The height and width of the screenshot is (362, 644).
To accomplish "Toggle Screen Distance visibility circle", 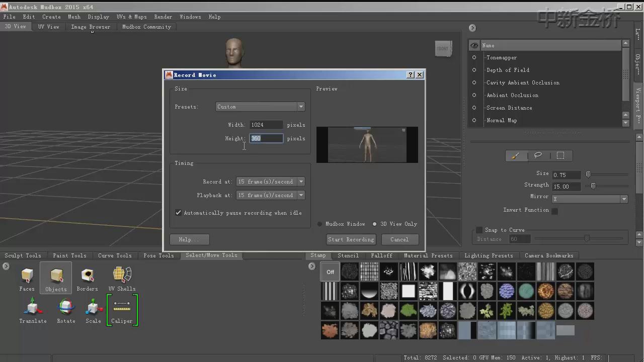I will [474, 108].
